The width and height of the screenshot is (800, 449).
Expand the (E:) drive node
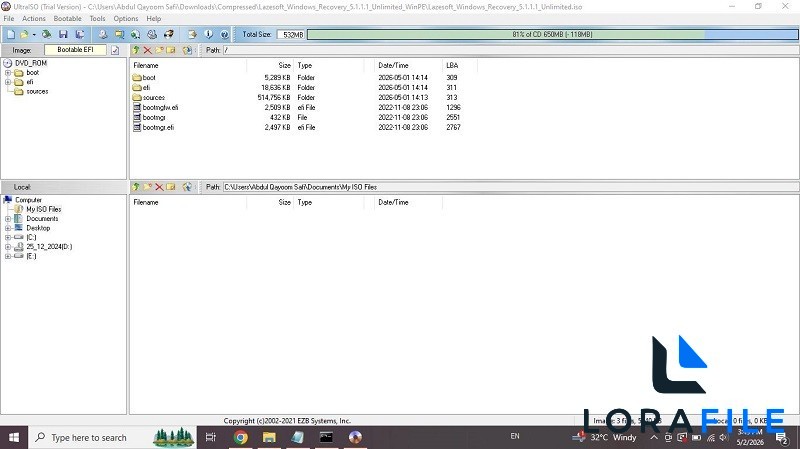[x=8, y=256]
